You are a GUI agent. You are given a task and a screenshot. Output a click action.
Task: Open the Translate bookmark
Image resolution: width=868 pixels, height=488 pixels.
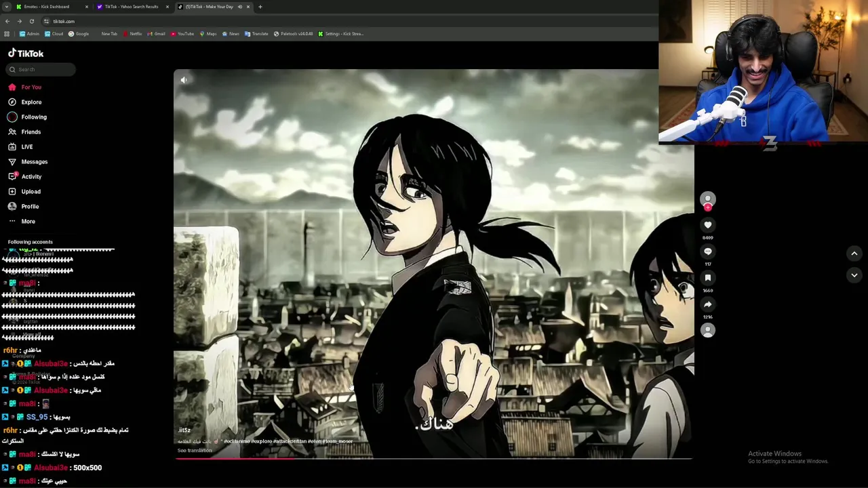point(256,34)
